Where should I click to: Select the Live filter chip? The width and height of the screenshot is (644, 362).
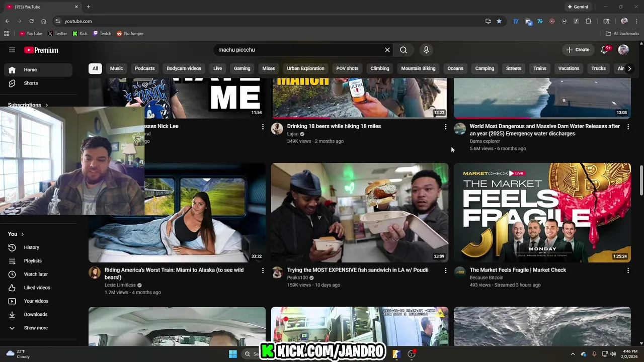[x=217, y=68]
